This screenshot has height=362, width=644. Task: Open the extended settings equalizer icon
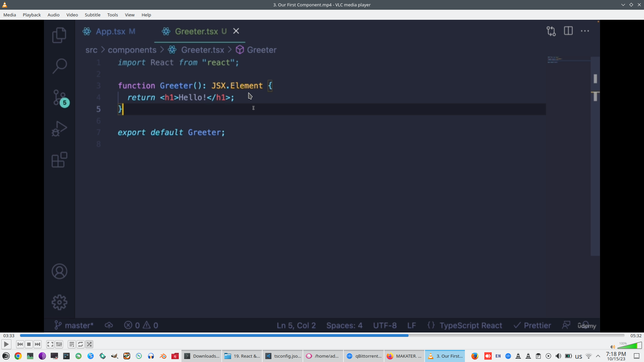tap(59, 344)
